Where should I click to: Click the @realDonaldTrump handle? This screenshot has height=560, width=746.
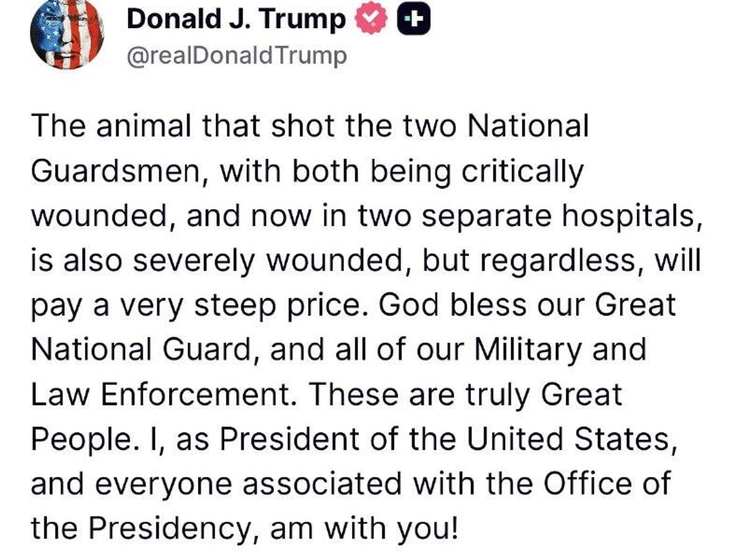pos(237,56)
